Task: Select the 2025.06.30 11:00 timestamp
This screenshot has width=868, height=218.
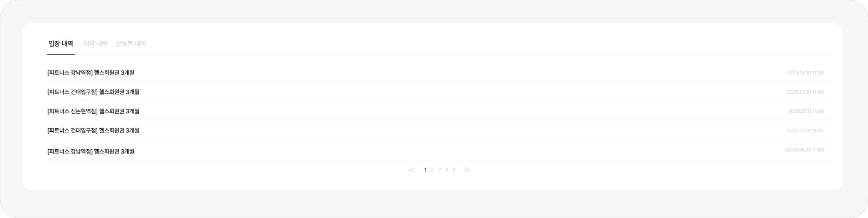Action: point(804,150)
